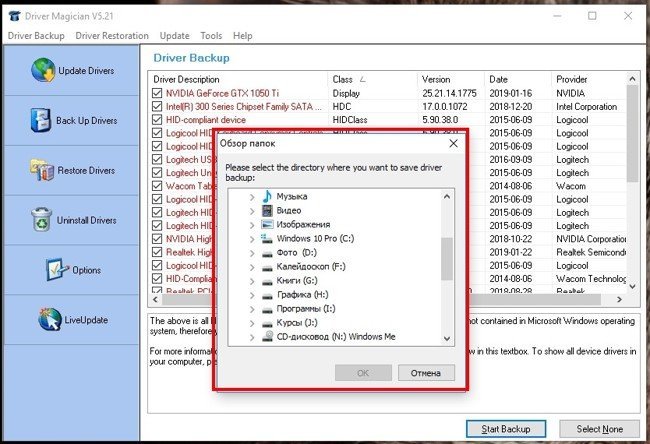The width and height of the screenshot is (650, 444).
Task: Select the Графика (H:) drive icon
Action: [267, 296]
